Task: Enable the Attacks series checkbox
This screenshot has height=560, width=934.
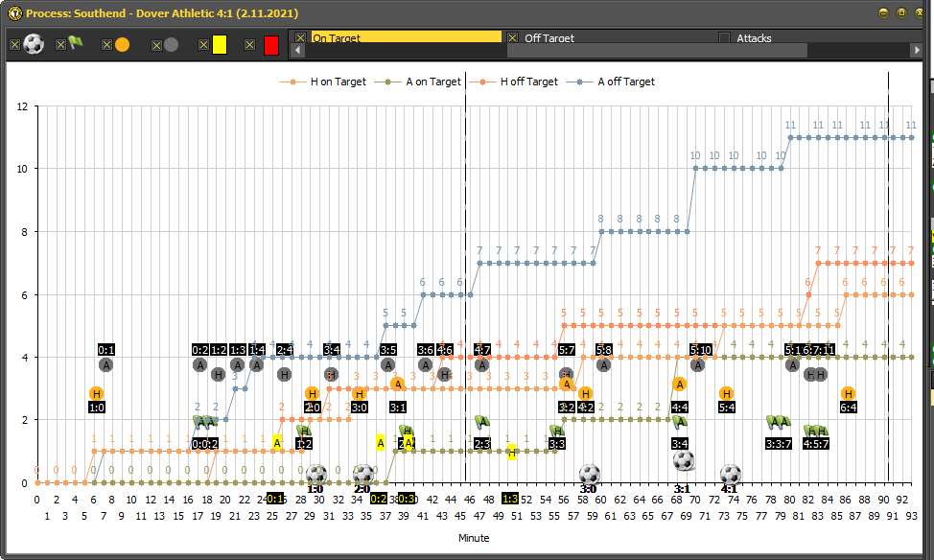Action: [x=725, y=38]
